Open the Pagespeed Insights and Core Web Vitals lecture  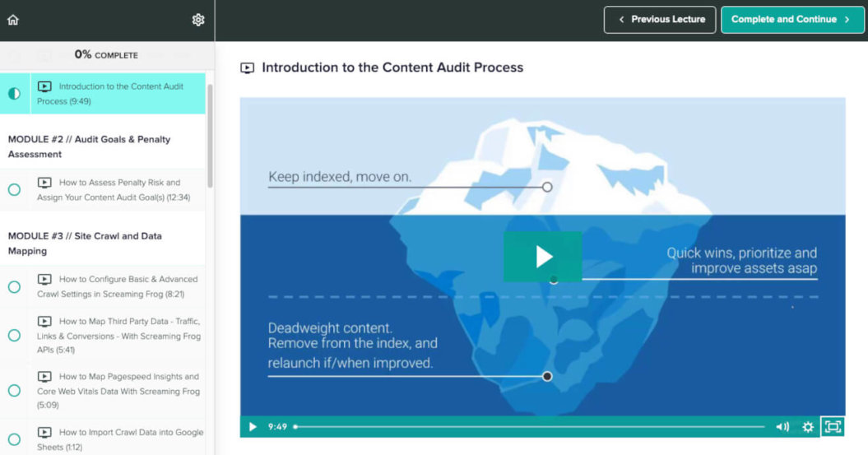[118, 391]
